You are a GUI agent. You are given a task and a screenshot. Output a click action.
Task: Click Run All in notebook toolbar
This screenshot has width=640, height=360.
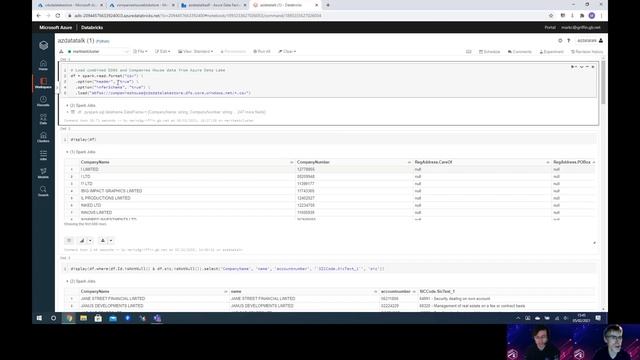[x=262, y=51]
